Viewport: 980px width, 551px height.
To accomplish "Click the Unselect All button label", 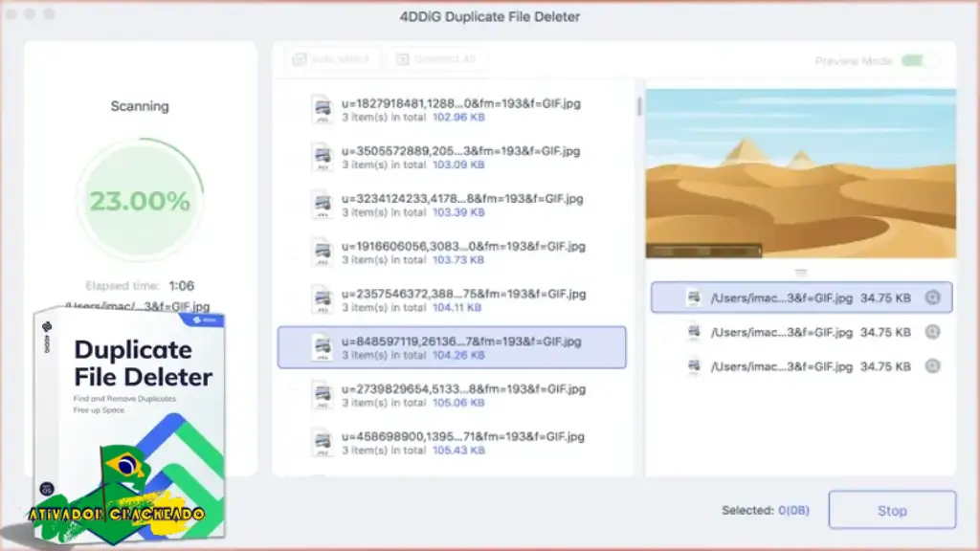I will 445,59.
